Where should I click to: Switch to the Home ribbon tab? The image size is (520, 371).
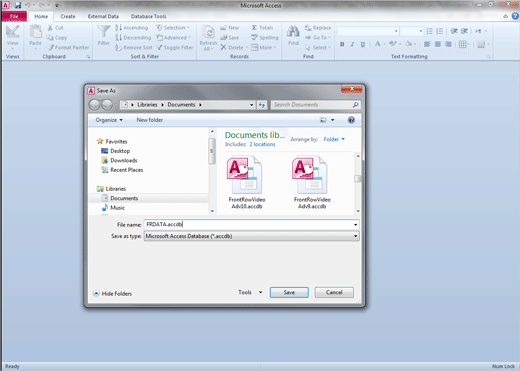click(x=41, y=16)
